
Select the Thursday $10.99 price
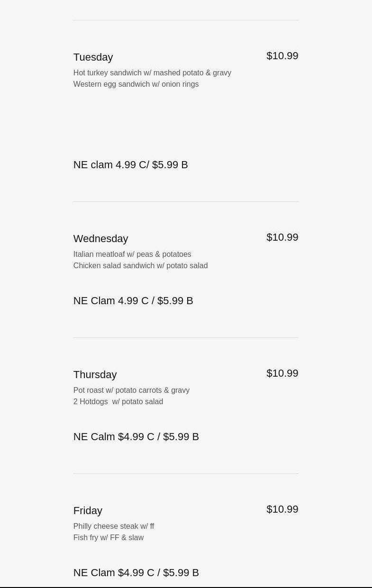(x=282, y=373)
